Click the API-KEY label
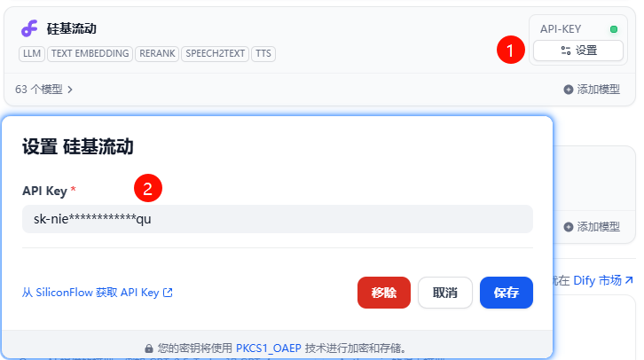Image resolution: width=644 pixels, height=360 pixels. pos(561,29)
